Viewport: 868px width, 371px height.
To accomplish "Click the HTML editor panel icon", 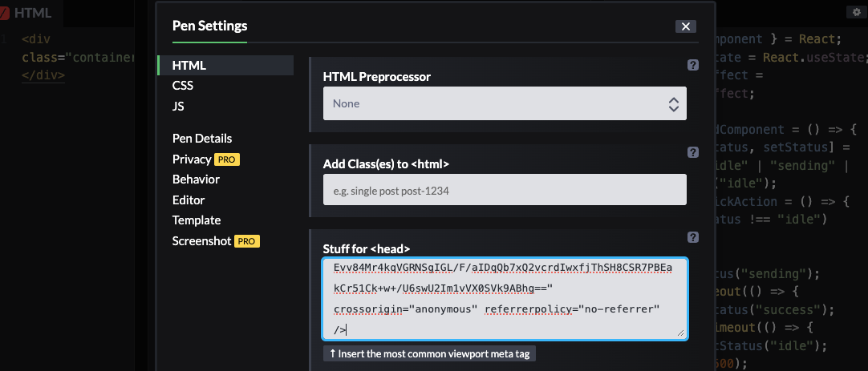I will pyautogui.click(x=5, y=14).
